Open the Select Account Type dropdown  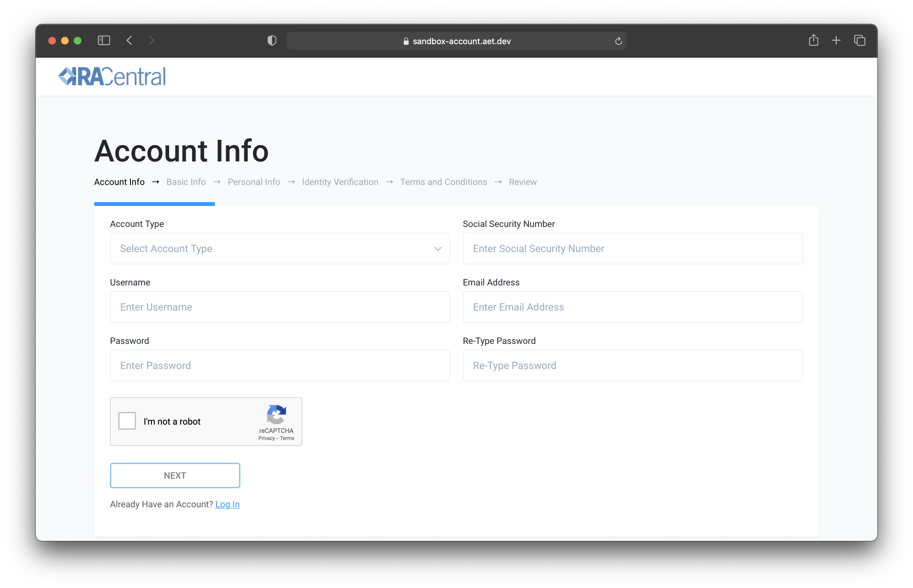[x=279, y=249]
